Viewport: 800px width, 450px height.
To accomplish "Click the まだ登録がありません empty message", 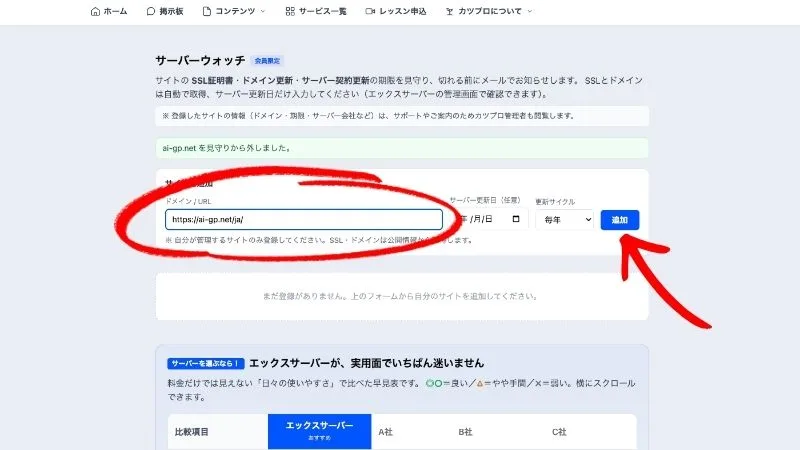I will [401, 296].
